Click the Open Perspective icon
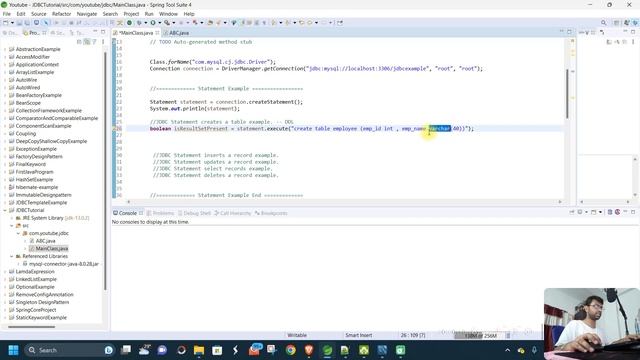The width and height of the screenshot is (640, 360). tap(616, 23)
